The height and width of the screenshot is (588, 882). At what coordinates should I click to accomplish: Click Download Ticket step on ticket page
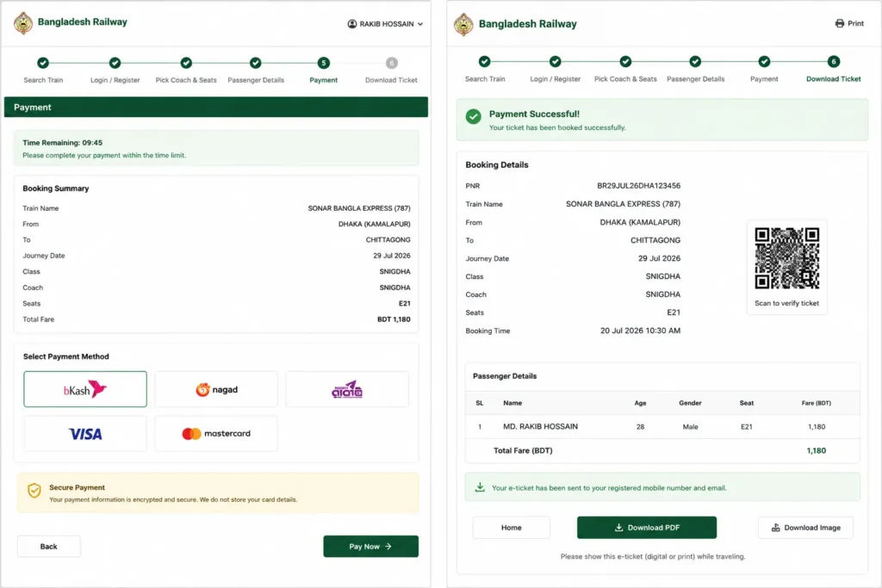point(834,69)
